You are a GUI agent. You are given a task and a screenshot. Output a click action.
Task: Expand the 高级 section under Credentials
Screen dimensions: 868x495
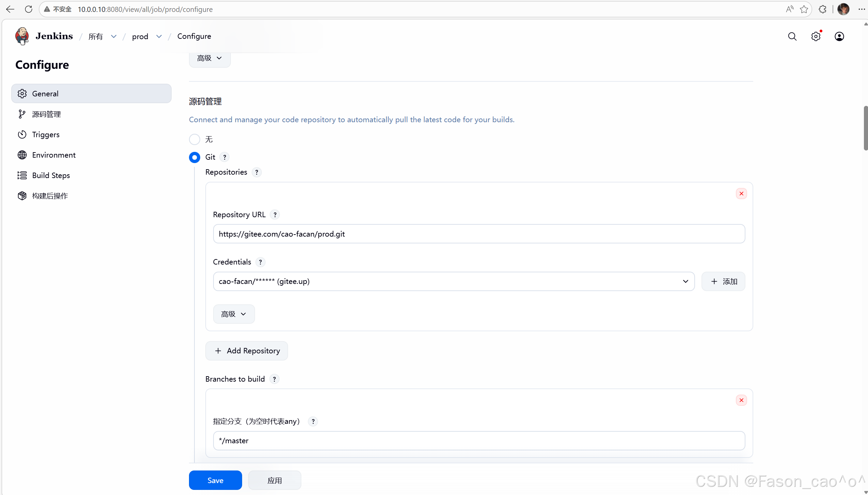tap(234, 314)
